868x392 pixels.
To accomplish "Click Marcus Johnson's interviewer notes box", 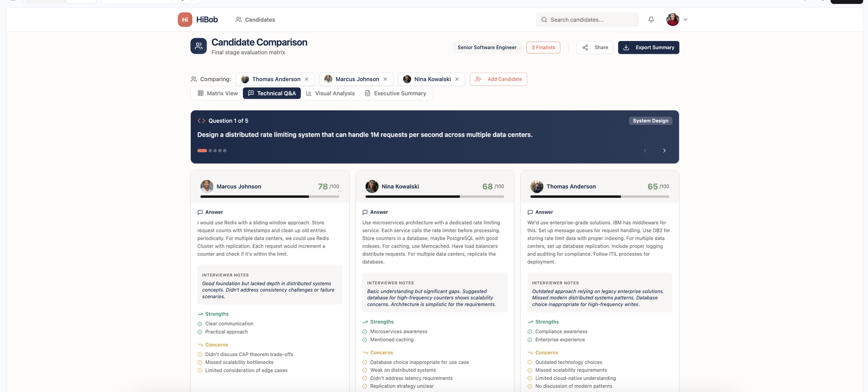I will tap(270, 285).
